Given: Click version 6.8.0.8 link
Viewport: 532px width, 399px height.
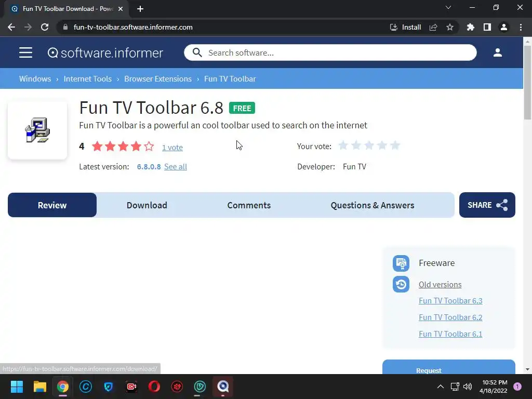Looking at the screenshot, I should click(x=149, y=167).
